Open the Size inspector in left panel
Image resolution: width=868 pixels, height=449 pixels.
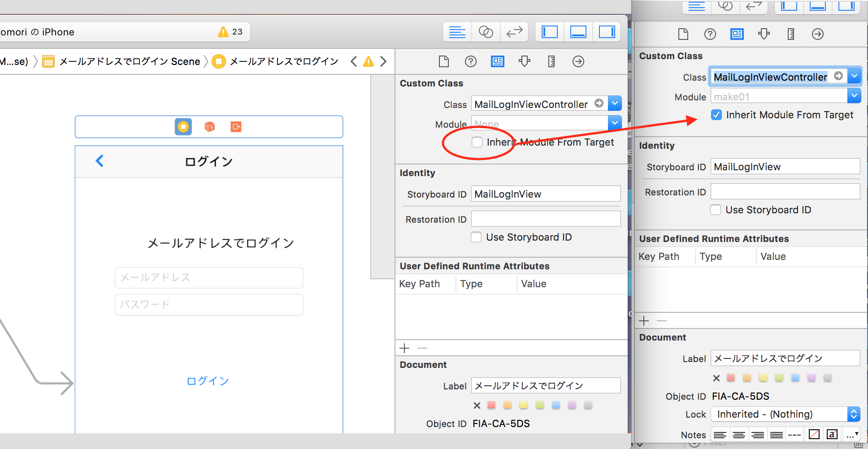(x=551, y=61)
